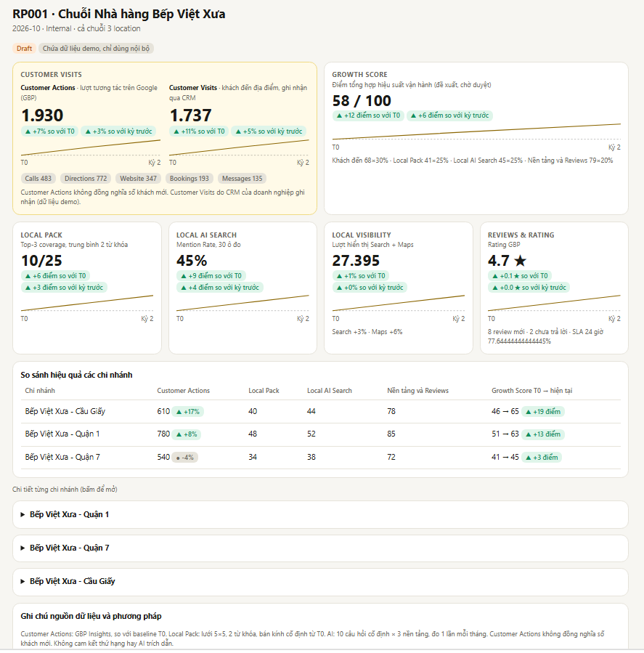Click the '+12 điểm so với T0' badge
Viewport: 644px width, 653px height.
pyautogui.click(x=368, y=115)
